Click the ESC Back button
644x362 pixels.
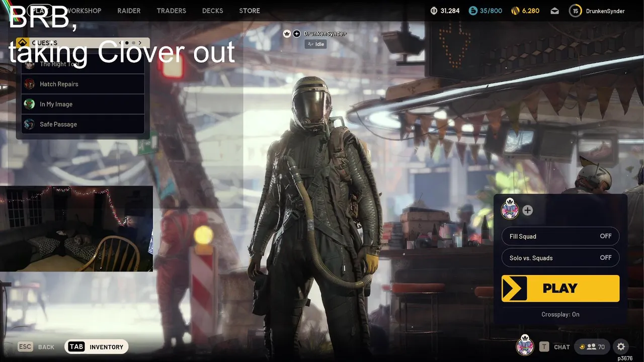pyautogui.click(x=36, y=347)
